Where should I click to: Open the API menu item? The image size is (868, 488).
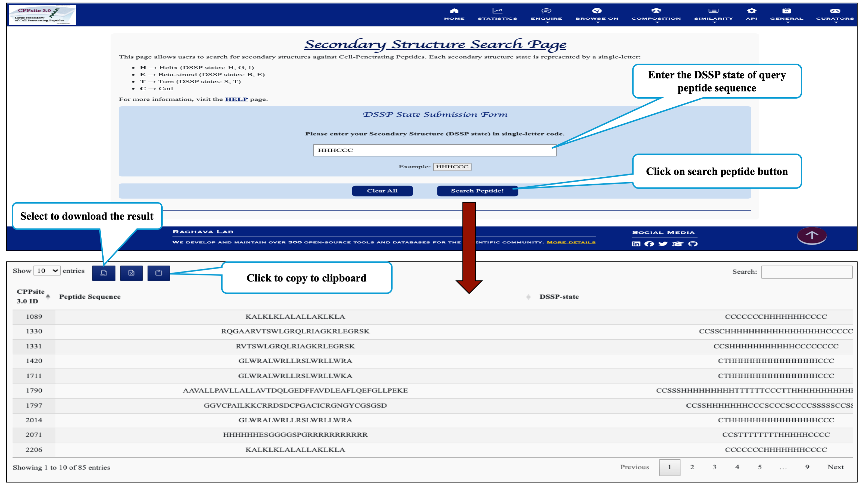click(x=751, y=14)
